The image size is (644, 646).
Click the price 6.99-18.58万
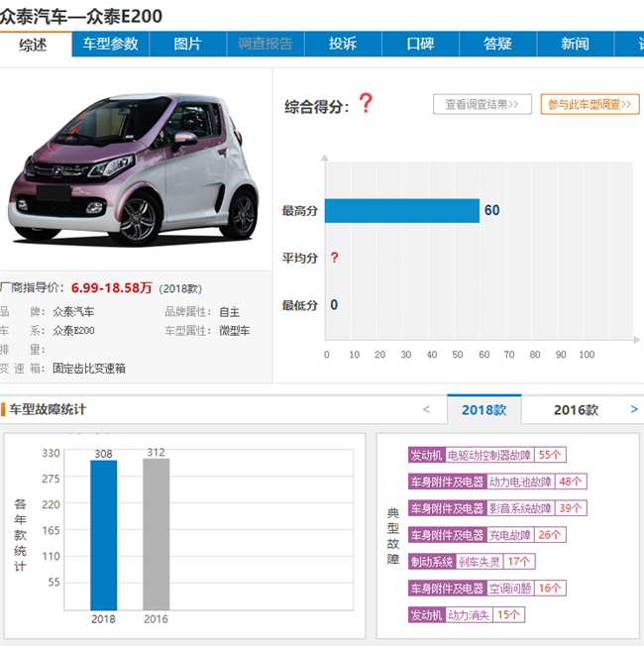point(112,287)
